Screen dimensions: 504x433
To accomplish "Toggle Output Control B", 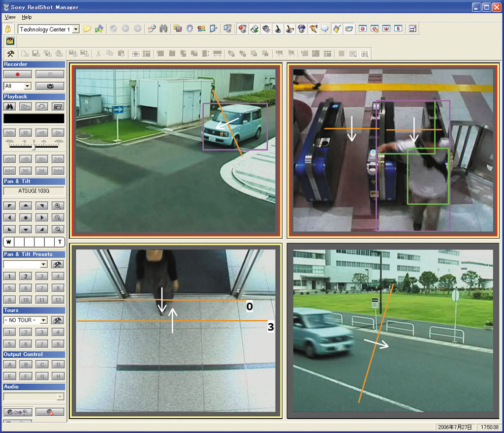I will click(x=26, y=365).
